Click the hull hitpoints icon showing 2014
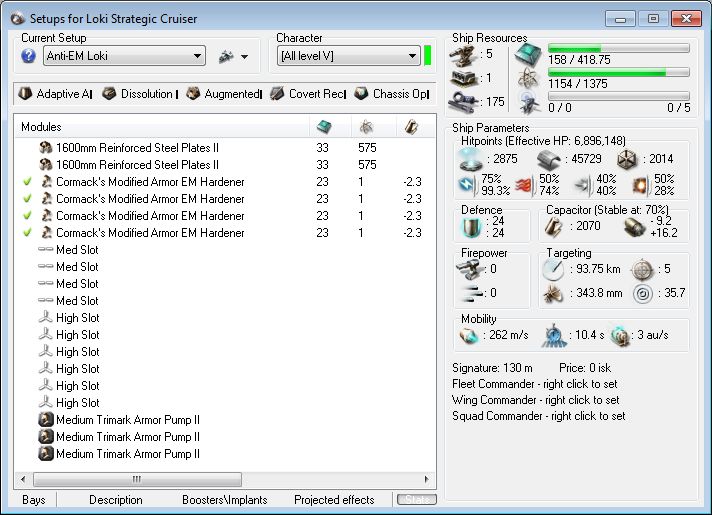Screen dimensions: 712x515 point(627,159)
